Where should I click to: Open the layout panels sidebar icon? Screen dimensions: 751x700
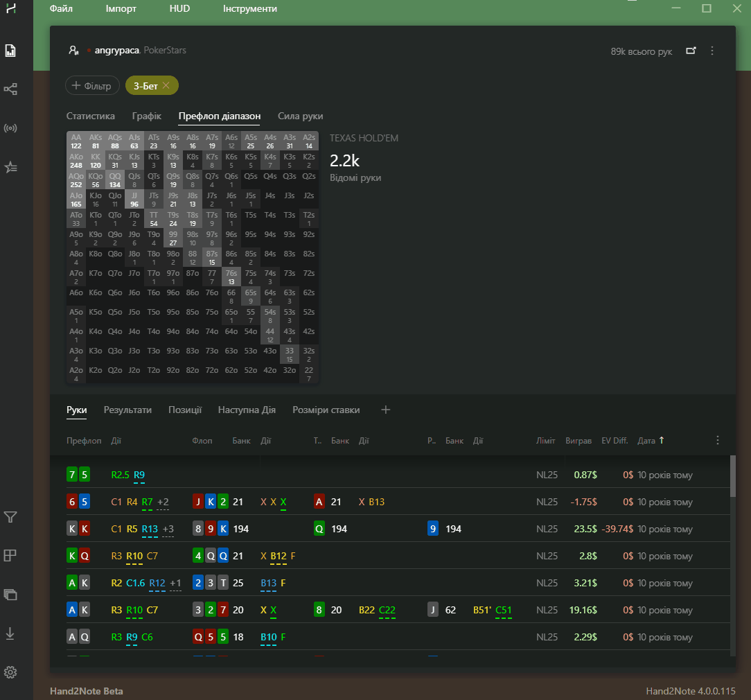point(10,555)
